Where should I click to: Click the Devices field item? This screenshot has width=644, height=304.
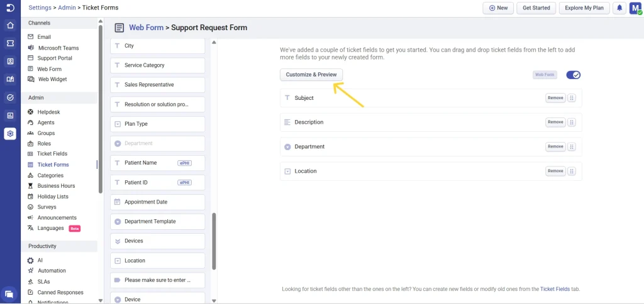click(157, 241)
